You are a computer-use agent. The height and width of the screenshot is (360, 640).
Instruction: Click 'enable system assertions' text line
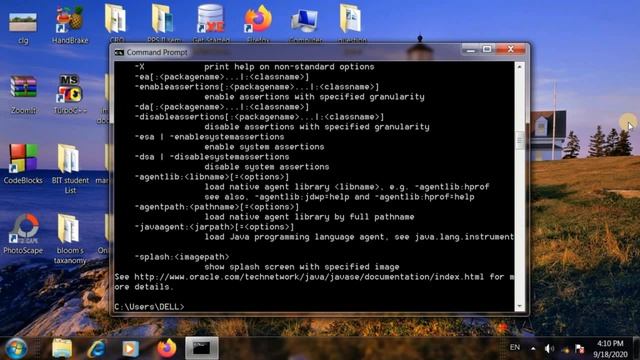[264, 147]
